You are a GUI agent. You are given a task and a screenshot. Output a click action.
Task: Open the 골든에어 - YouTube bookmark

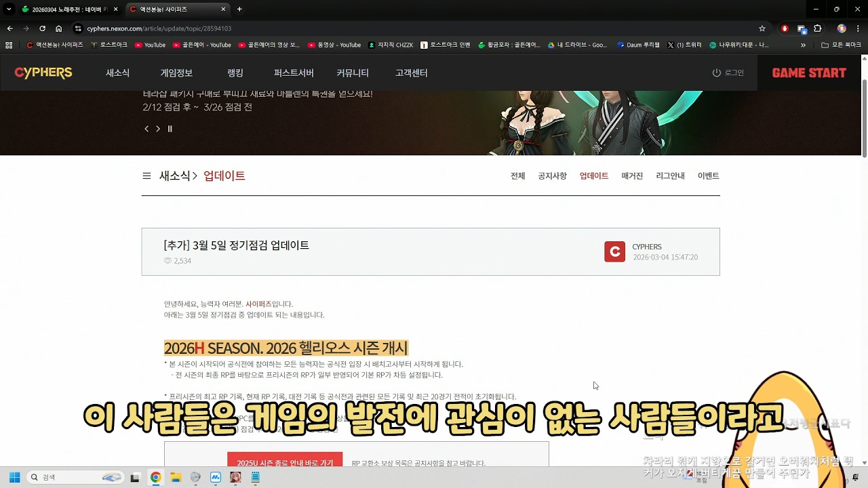(202, 45)
